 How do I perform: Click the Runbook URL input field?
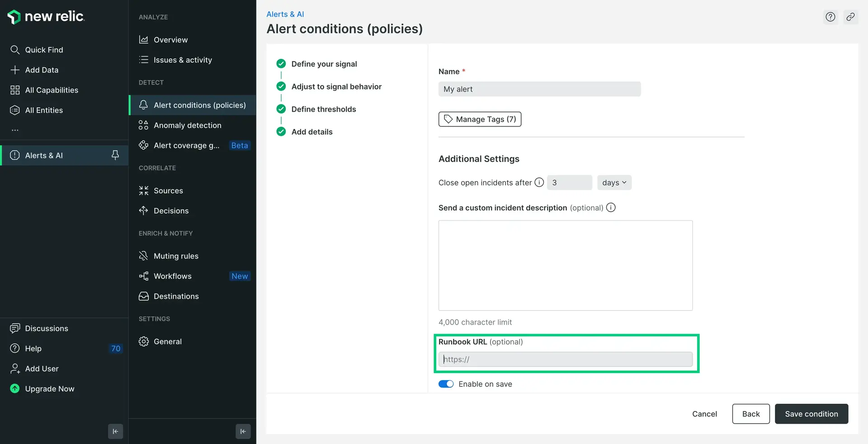(x=566, y=359)
